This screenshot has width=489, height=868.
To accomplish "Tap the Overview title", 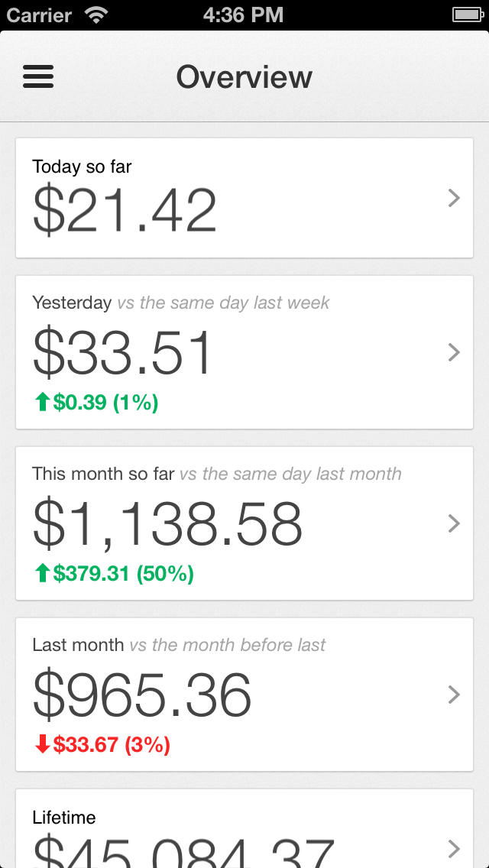I will (244, 77).
